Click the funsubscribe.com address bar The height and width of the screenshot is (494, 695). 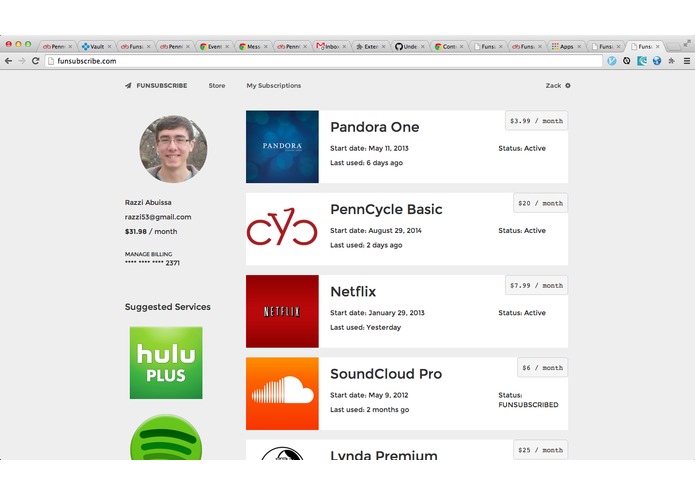point(324,61)
